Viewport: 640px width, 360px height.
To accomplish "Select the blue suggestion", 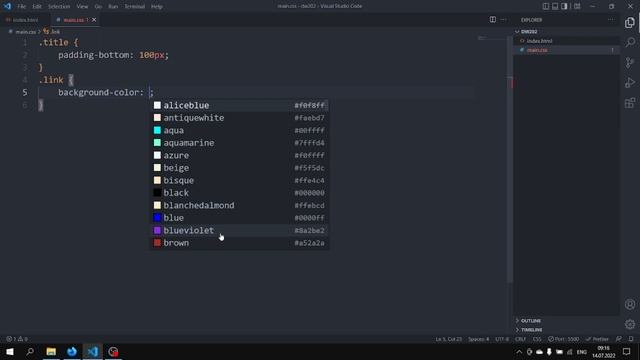I will (x=239, y=218).
